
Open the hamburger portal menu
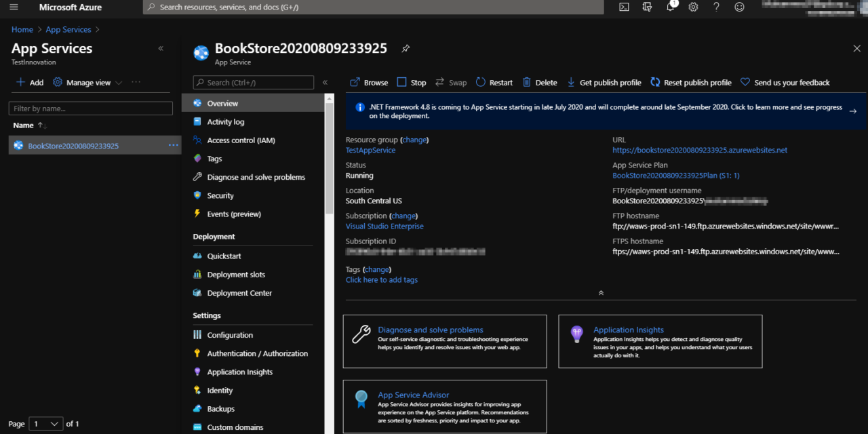pyautogui.click(x=14, y=7)
